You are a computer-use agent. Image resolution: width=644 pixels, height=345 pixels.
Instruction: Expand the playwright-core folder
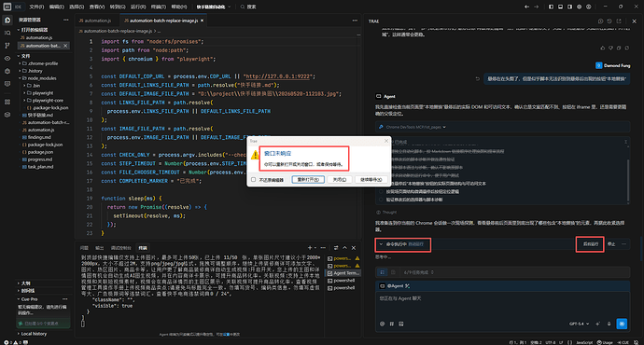point(45,100)
